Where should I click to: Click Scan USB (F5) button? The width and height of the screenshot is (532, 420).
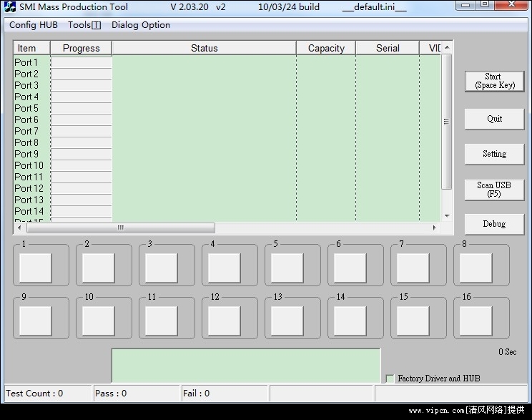tap(494, 190)
